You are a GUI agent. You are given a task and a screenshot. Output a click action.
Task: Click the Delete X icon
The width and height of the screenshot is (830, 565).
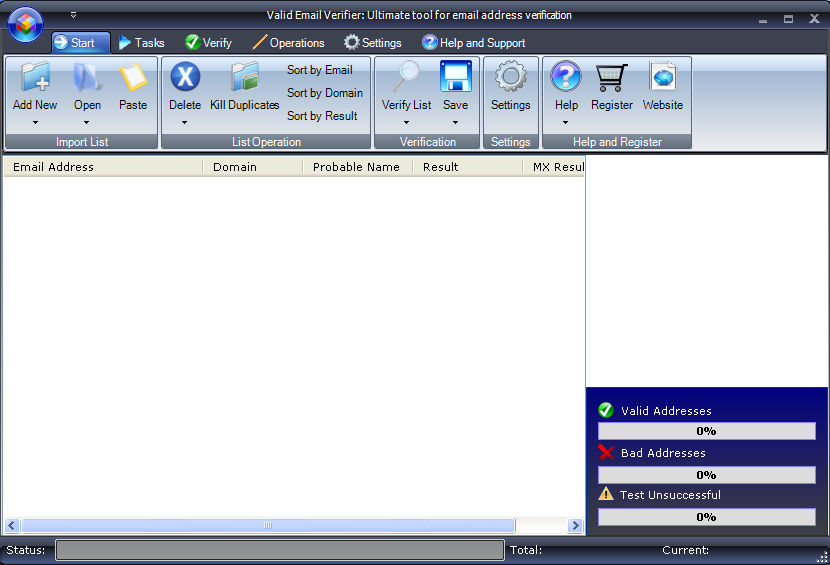(185, 77)
